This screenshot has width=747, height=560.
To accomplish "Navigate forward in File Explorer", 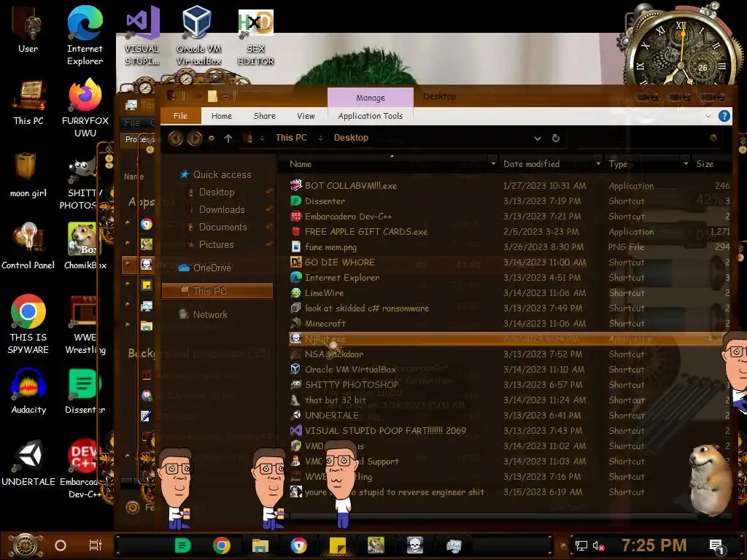I will click(194, 138).
